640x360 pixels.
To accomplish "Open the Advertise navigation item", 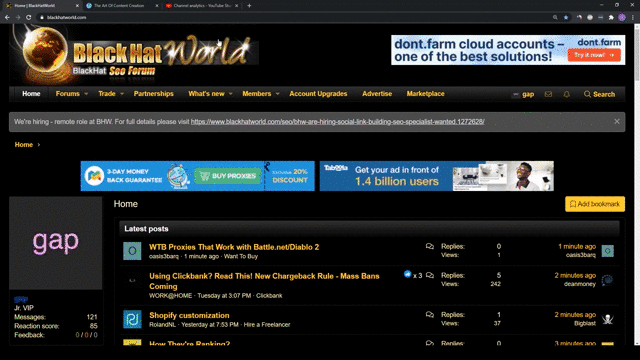I will [x=377, y=94].
